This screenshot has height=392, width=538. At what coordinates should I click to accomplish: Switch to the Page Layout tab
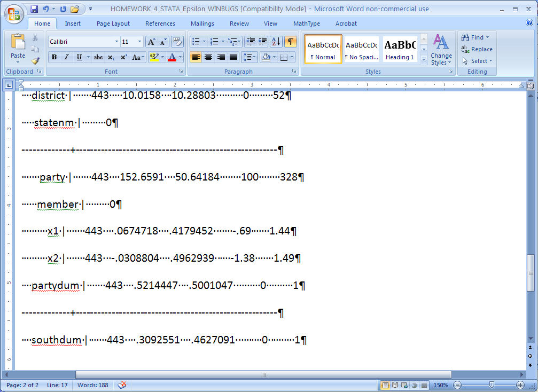(x=113, y=23)
